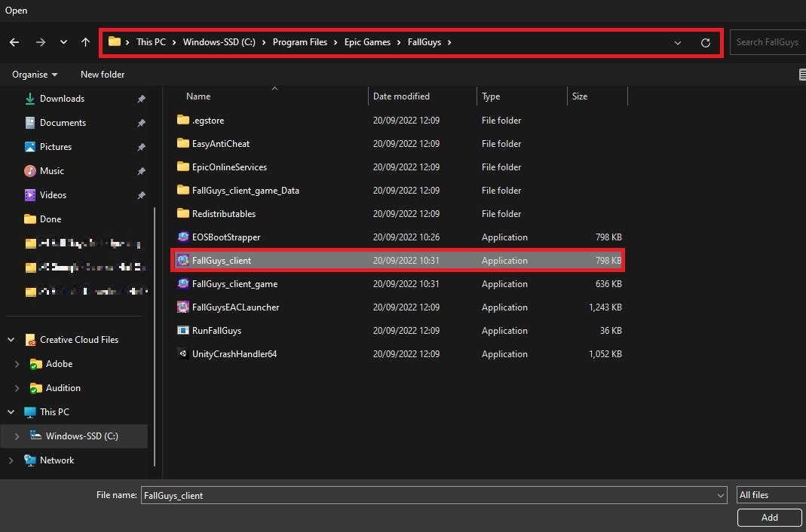Click the forward navigation arrow
Viewport: 806px width, 532px height.
[41, 43]
